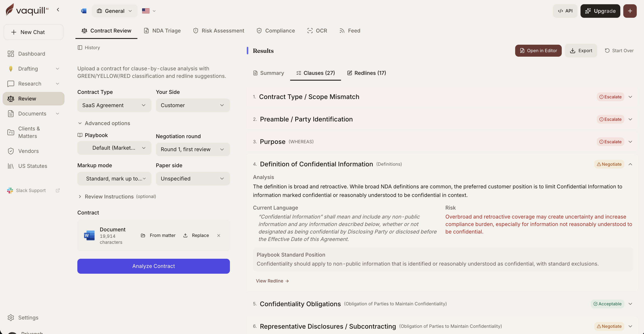This screenshot has height=334, width=644.
Task: Collapse the Definition of Confidential Information clause
Action: tap(630, 164)
